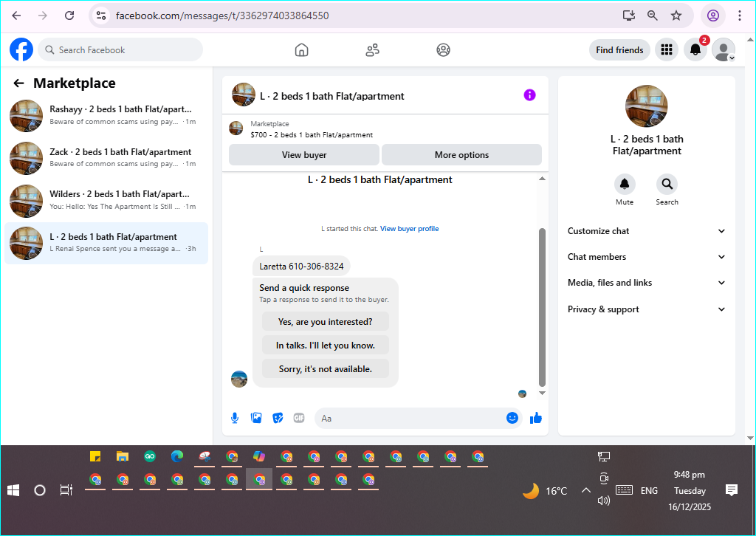
Task: Go back with browser back arrow
Action: point(16,16)
